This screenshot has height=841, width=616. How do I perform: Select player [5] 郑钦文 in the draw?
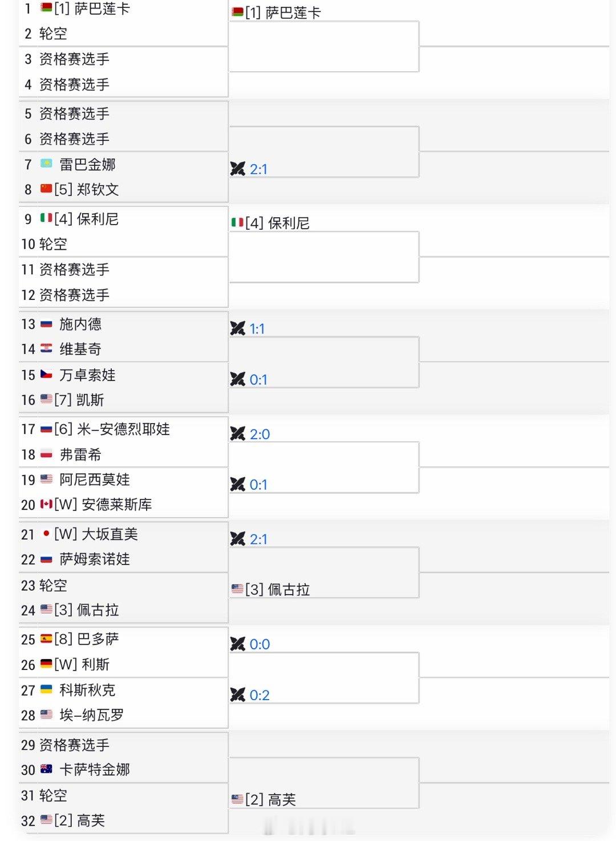pos(86,189)
